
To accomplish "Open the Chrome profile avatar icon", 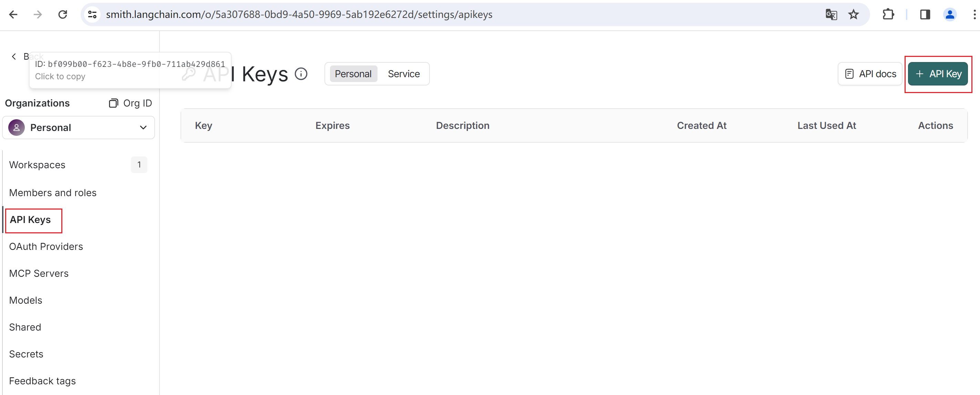I will (950, 14).
